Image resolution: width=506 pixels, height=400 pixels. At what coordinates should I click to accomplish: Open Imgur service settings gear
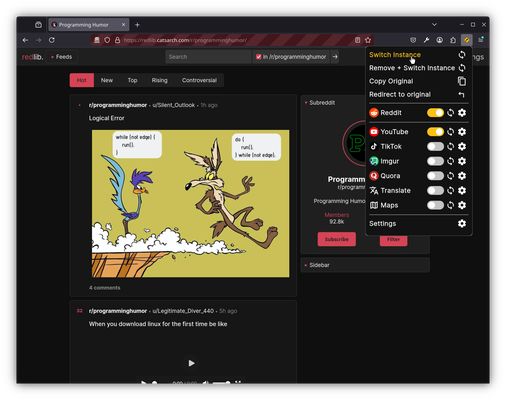[x=462, y=161]
